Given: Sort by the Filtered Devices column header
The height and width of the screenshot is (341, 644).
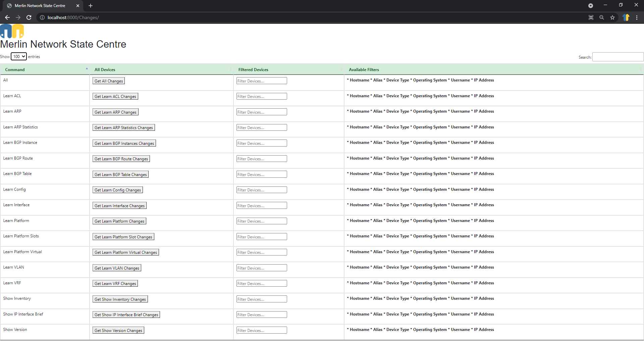Looking at the screenshot, I should (x=289, y=69).
